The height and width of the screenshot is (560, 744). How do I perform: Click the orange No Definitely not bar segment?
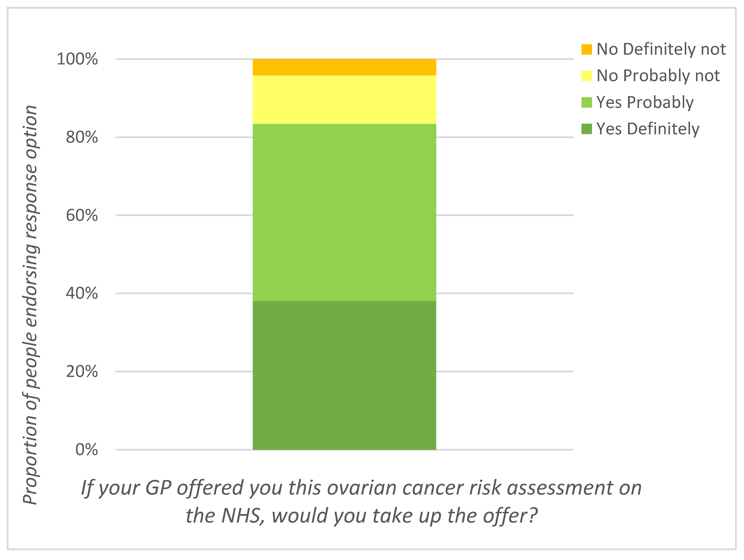[344, 67]
